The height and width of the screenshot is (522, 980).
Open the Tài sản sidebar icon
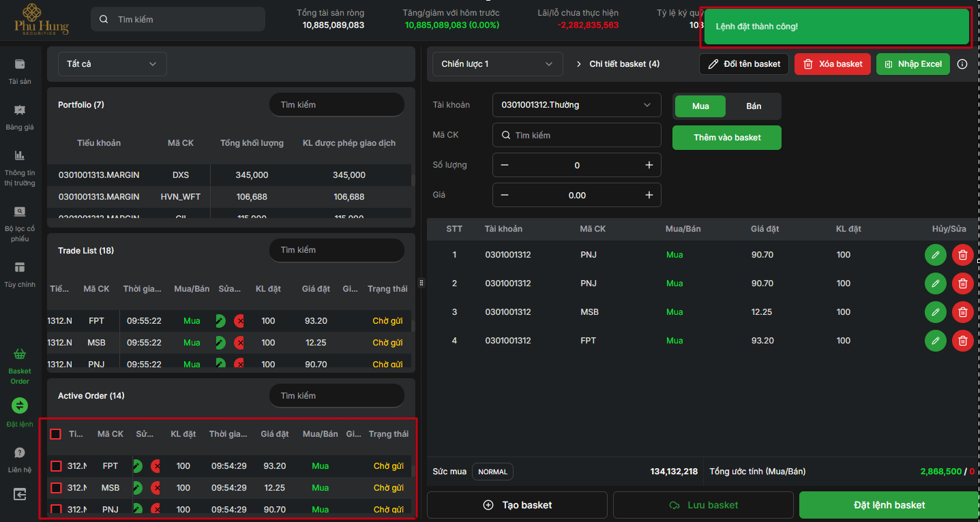(x=20, y=65)
